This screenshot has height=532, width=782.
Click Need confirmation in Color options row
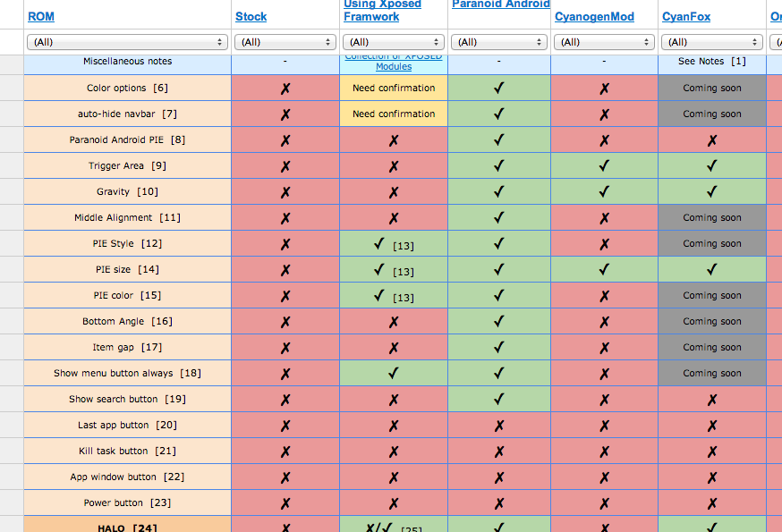pyautogui.click(x=394, y=88)
